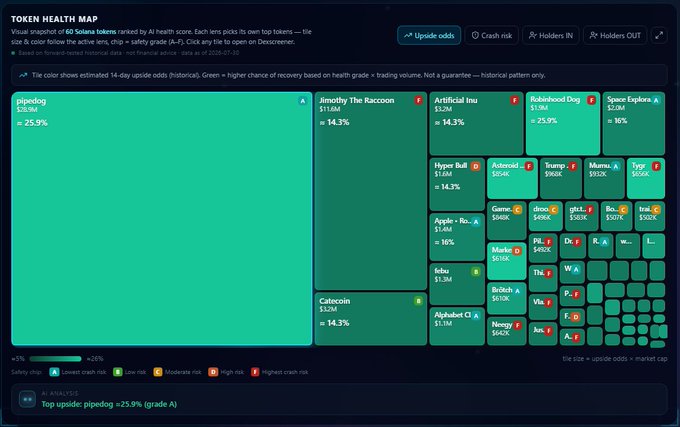The width and height of the screenshot is (680, 427).
Task: Click the trend icon in the info banner
Action: coord(23,75)
